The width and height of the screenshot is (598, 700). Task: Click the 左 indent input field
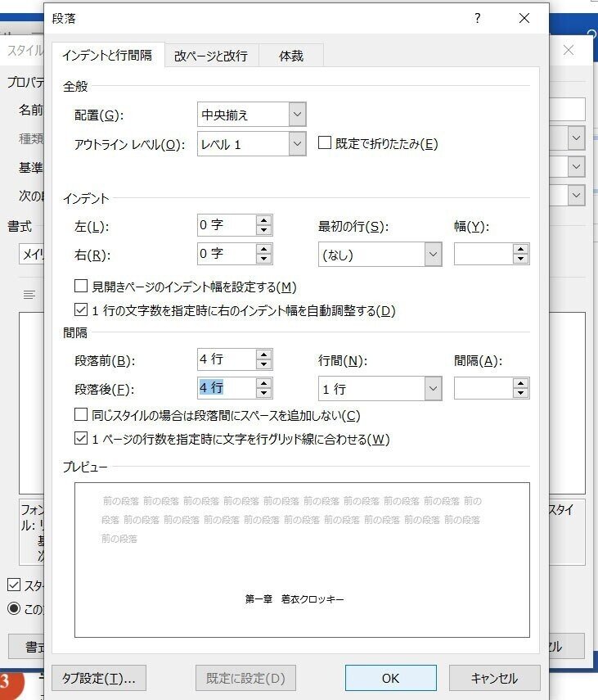[x=227, y=225]
